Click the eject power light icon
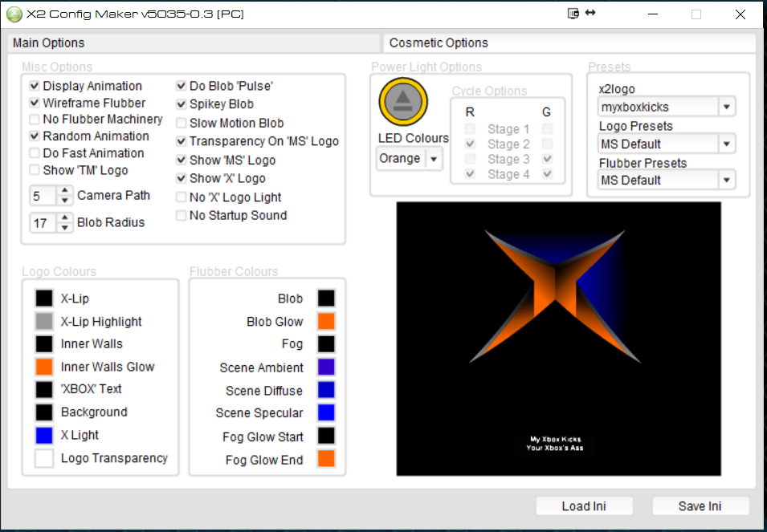This screenshot has width=767, height=532. 403,102
